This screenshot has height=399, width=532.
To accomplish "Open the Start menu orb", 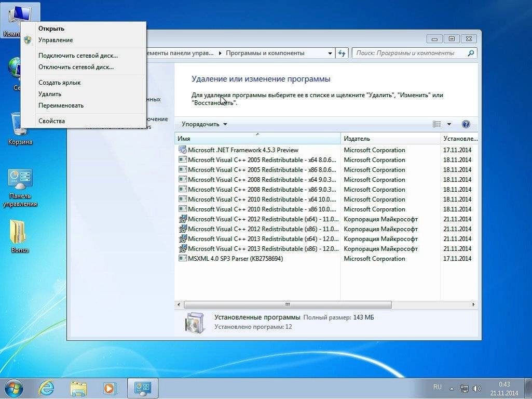I will (13, 389).
